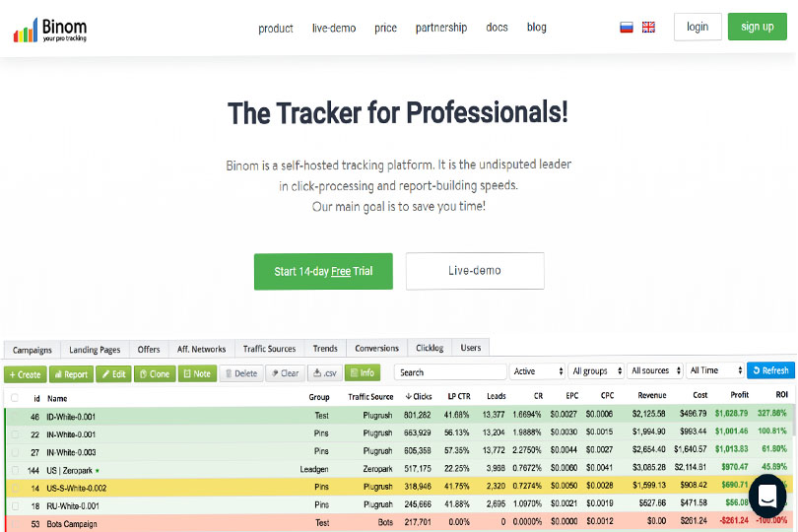
Task: Click the Info toolbar button
Action: click(x=363, y=372)
